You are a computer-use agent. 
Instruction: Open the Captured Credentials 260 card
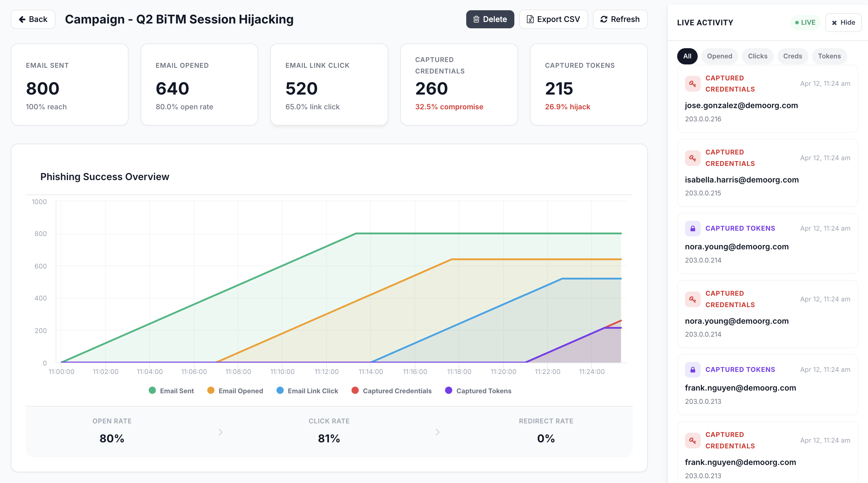pyautogui.click(x=459, y=84)
